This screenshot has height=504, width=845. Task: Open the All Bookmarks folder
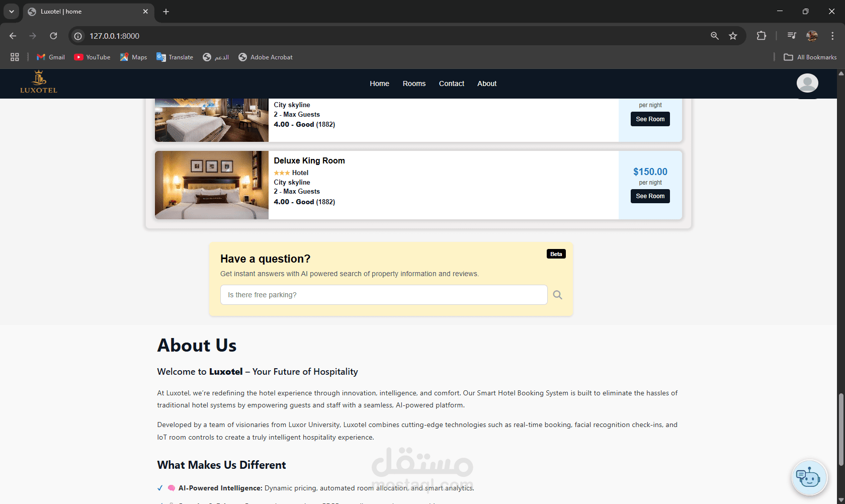[x=810, y=57]
